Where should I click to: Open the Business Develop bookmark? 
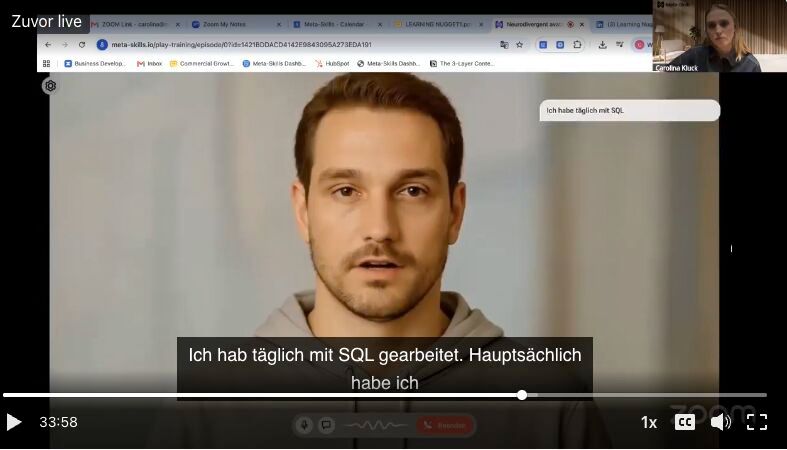[95, 64]
